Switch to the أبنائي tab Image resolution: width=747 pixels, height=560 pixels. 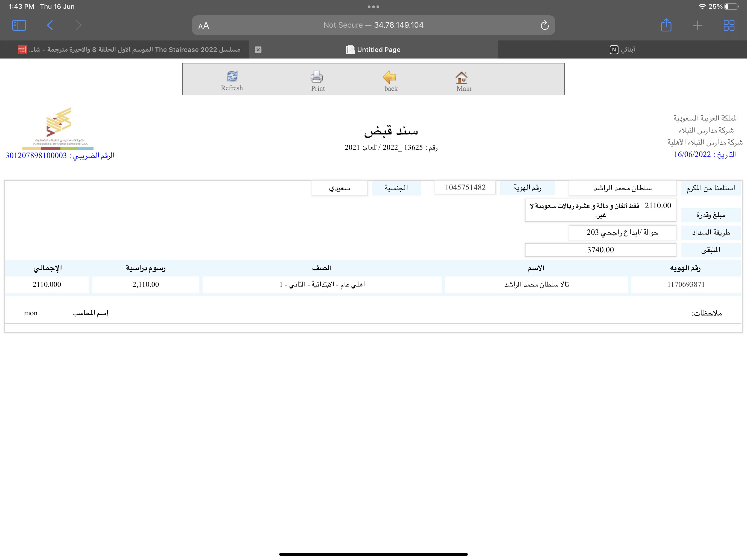click(622, 50)
